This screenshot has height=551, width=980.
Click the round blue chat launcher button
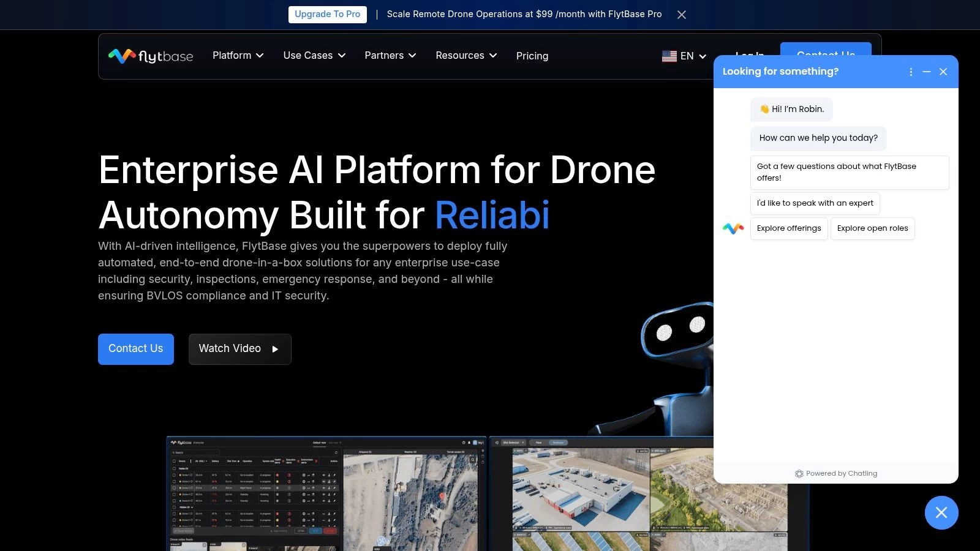pos(941,512)
